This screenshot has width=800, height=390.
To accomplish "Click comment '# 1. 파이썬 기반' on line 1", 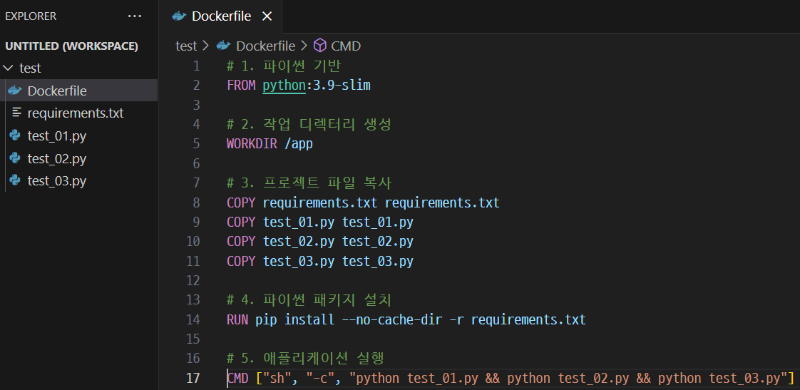I will click(x=283, y=66).
